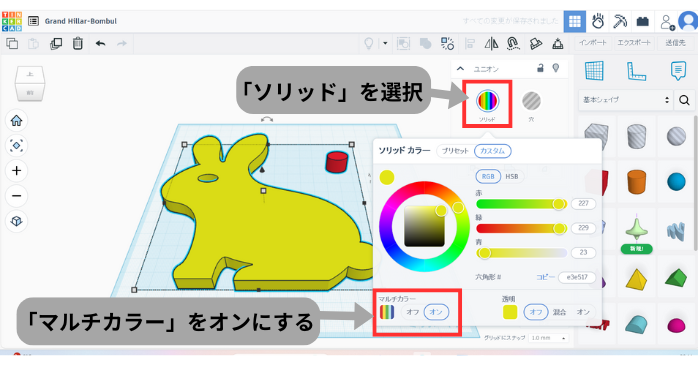This screenshot has width=698, height=365.
Task: Click the エクスポート button
Action: pos(634,43)
